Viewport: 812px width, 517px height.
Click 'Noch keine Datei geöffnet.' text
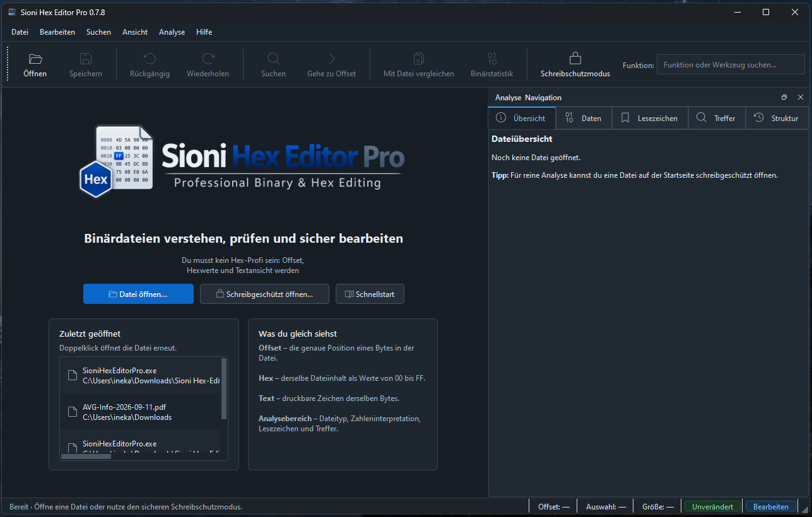tap(536, 158)
